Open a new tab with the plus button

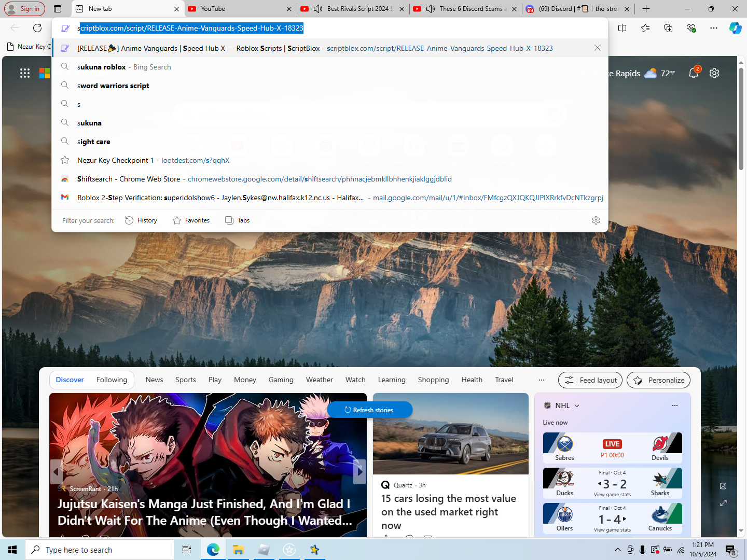(x=646, y=9)
